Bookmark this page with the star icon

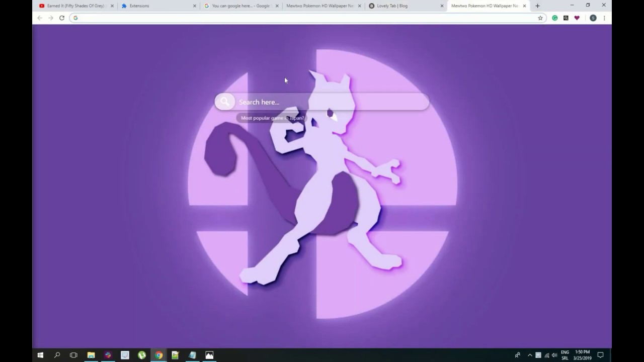click(x=540, y=18)
